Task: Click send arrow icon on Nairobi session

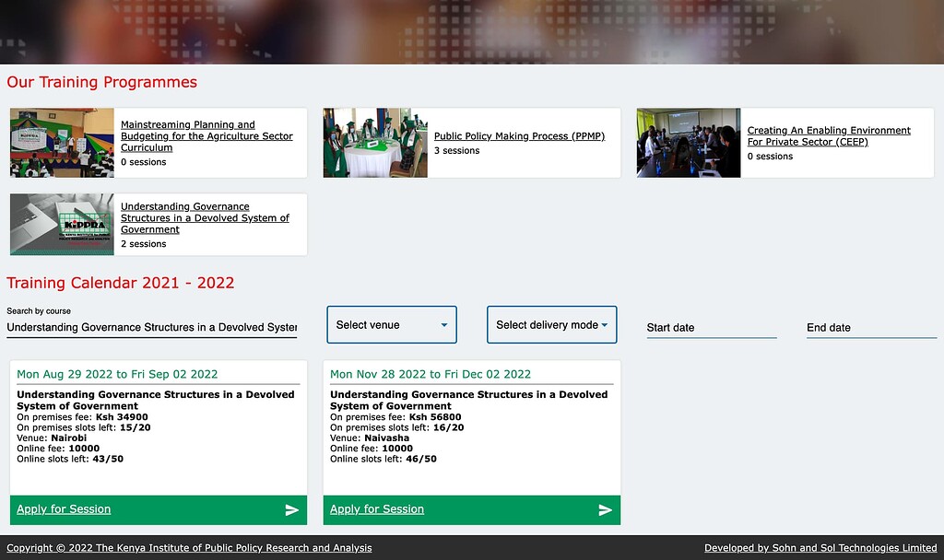Action: (291, 510)
